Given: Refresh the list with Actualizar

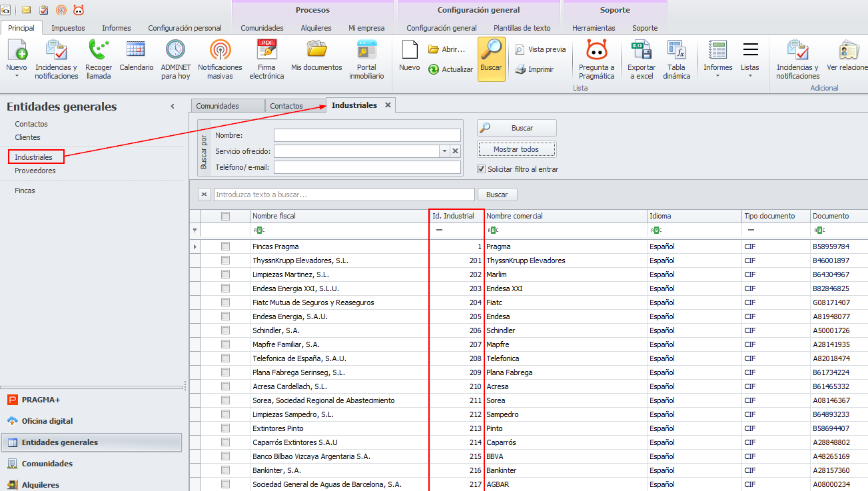Looking at the screenshot, I should [x=450, y=69].
